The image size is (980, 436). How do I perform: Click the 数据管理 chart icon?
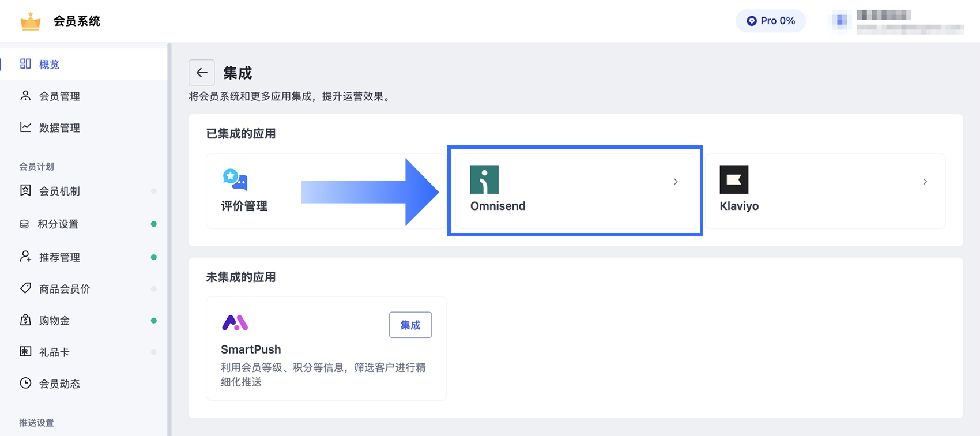(25, 127)
